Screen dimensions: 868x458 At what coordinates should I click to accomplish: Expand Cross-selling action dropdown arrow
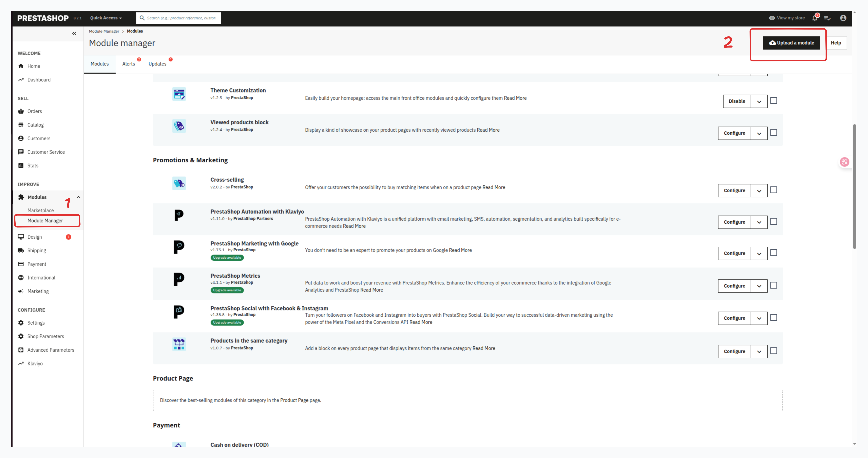(759, 191)
